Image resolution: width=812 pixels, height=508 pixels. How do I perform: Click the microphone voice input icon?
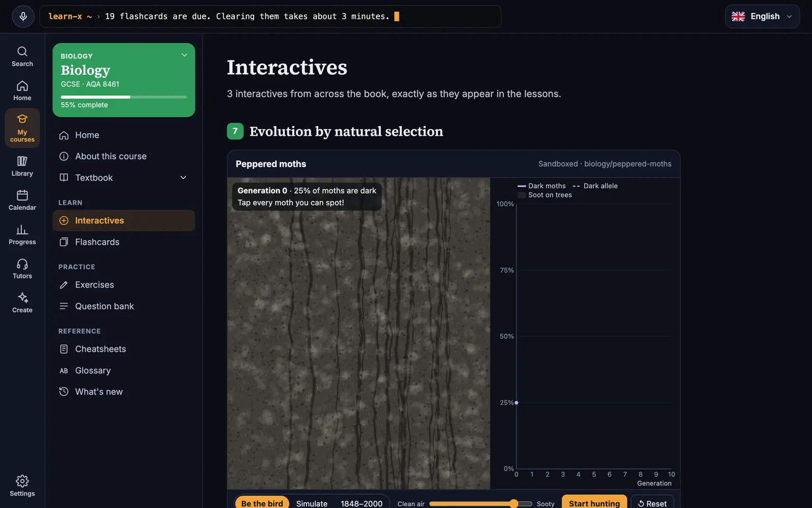(23, 16)
